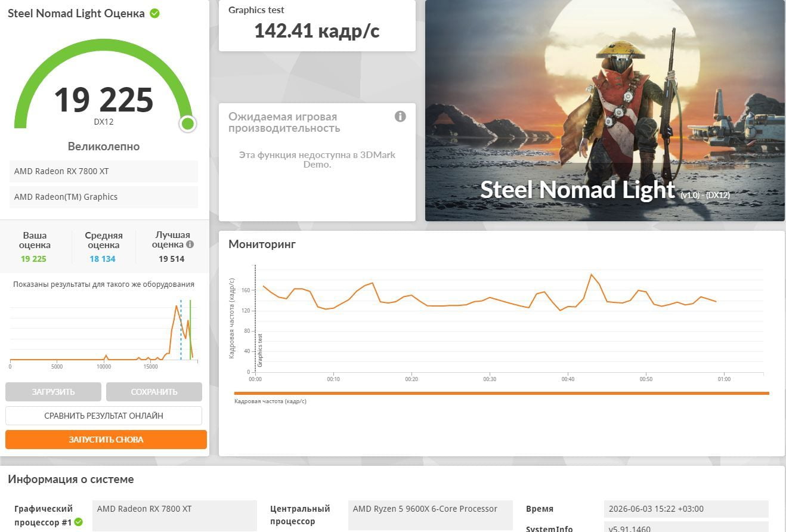This screenshot has width=786, height=532.
Task: Click info icon next to Лучшая оценка
Action: pyautogui.click(x=190, y=245)
